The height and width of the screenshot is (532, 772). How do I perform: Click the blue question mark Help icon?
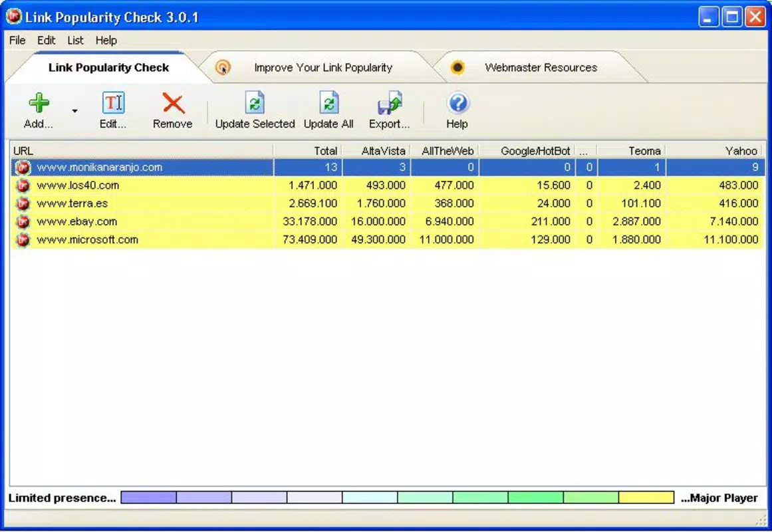coord(457,104)
